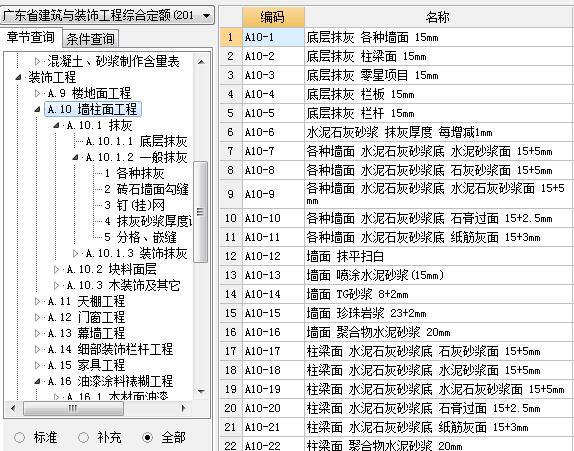Click the vertical scrollbar thumb in tree
Viewport: 574px width, 451px height.
click(x=200, y=212)
